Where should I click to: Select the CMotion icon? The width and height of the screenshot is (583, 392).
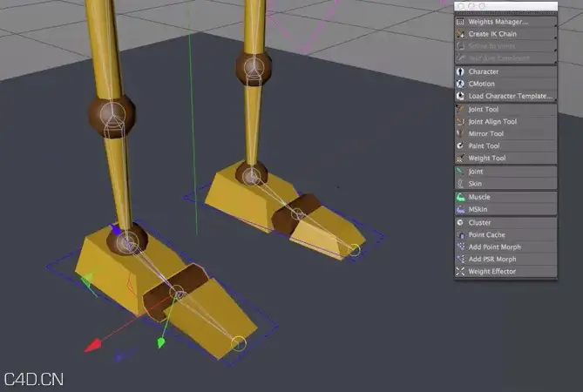460,84
